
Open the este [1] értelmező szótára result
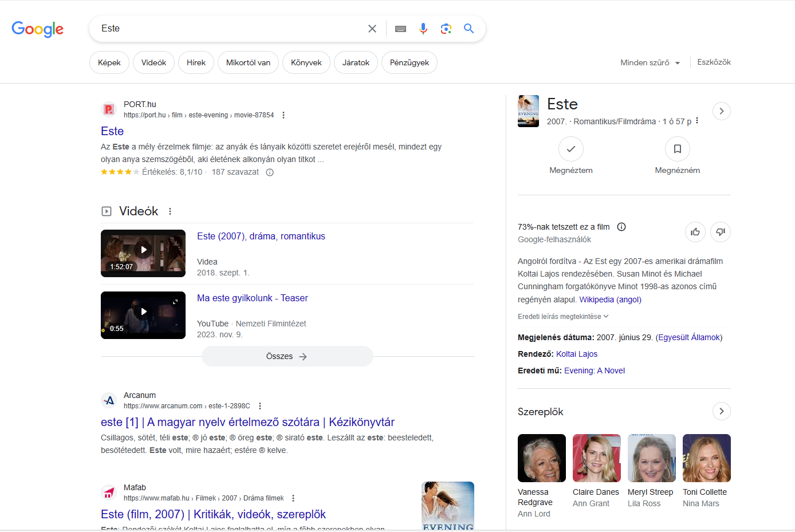[x=247, y=422]
